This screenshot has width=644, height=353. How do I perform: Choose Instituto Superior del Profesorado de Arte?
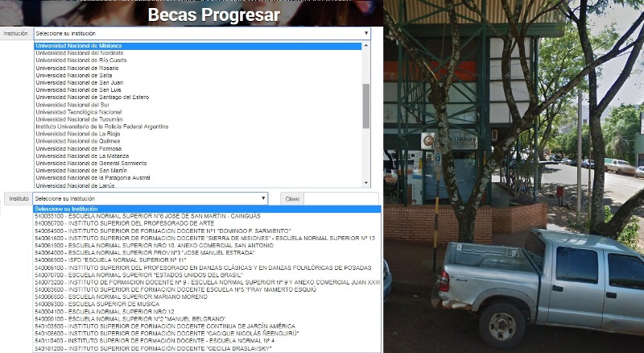tap(121, 222)
